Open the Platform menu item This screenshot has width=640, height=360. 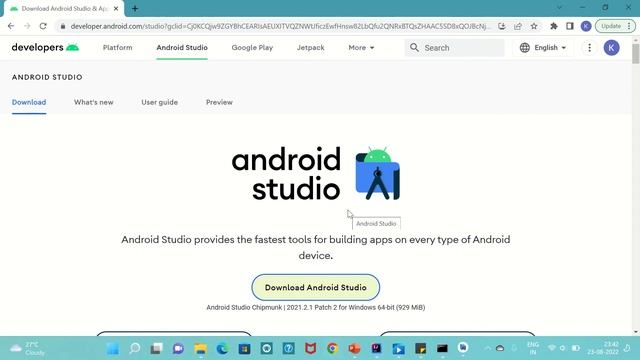[118, 48]
